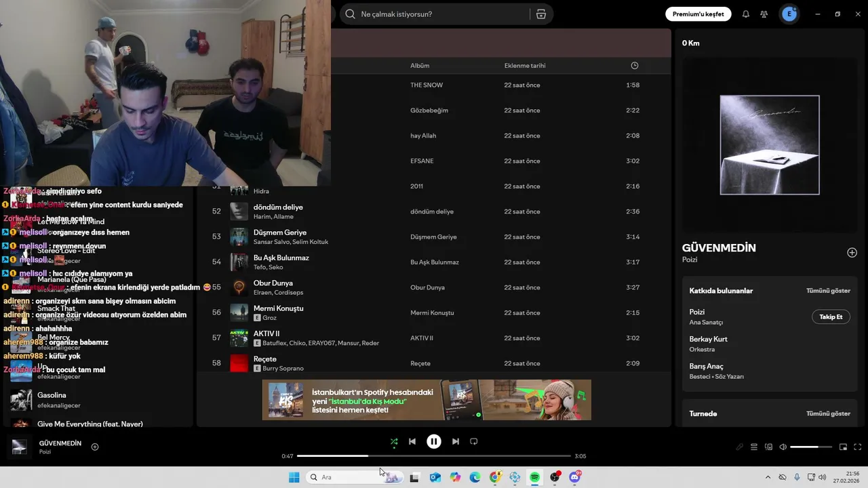Open album link 'Gözbebeğim'
868x488 pixels.
429,110
